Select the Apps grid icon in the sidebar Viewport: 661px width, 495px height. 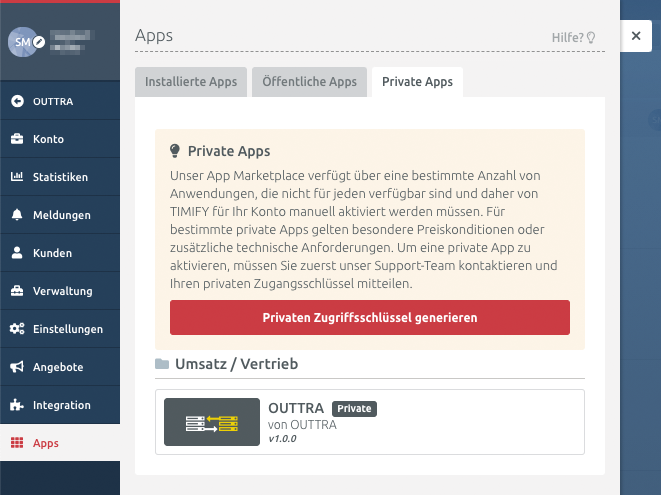pos(17,443)
